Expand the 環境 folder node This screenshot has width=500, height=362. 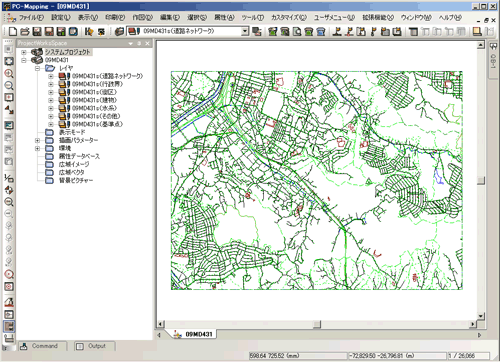coord(38,148)
